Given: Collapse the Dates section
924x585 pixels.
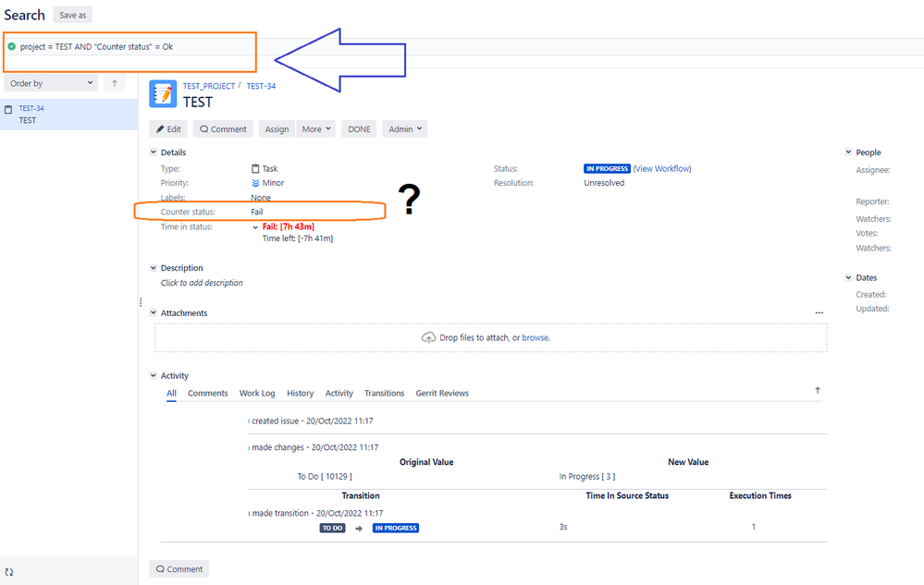Looking at the screenshot, I should [x=848, y=277].
